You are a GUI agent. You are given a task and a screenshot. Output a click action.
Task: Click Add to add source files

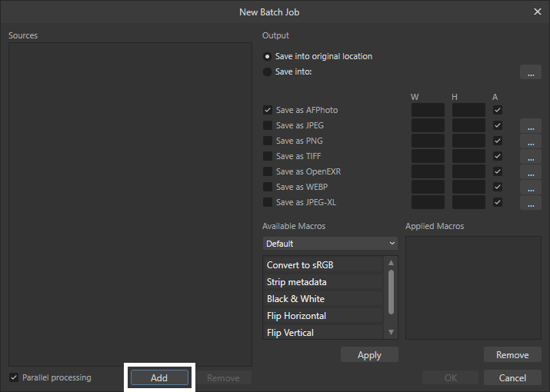[159, 377]
